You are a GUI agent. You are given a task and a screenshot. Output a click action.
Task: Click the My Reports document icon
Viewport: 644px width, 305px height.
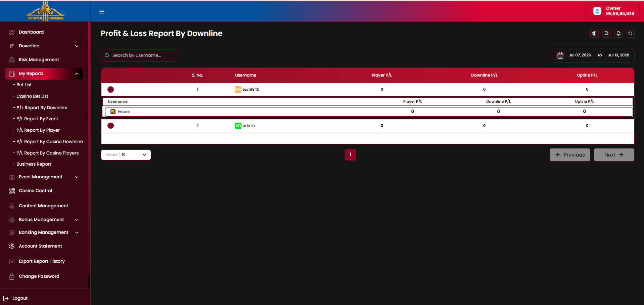pyautogui.click(x=12, y=74)
